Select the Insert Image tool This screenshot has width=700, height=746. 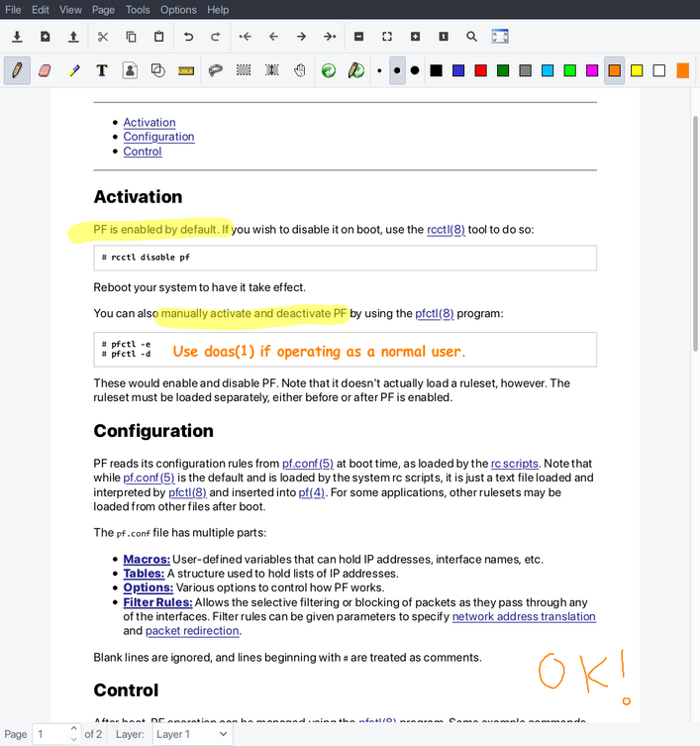point(130,70)
